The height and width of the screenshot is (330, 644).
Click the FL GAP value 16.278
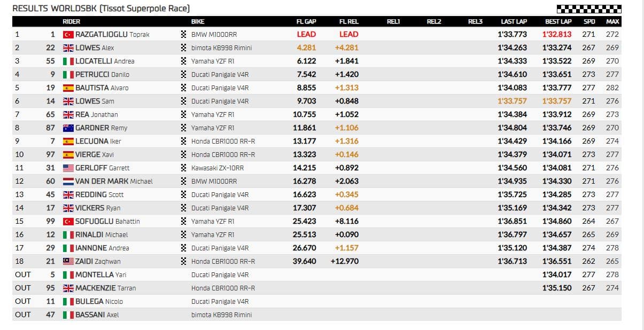pyautogui.click(x=304, y=181)
